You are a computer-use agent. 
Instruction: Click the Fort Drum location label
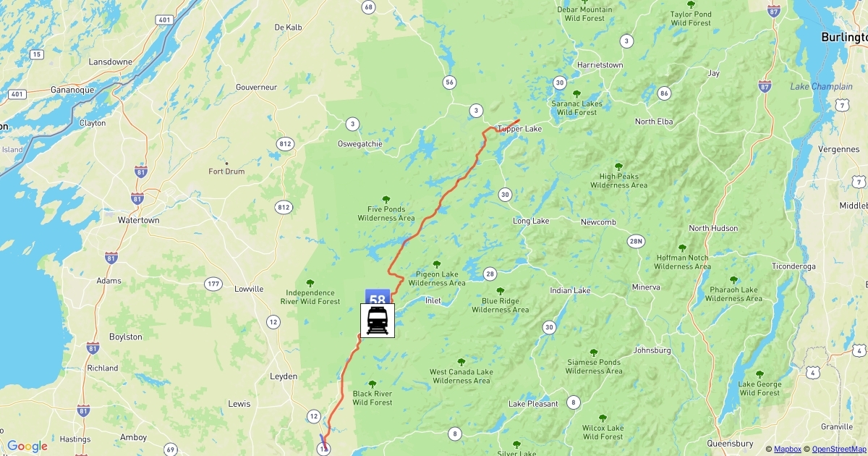[226, 172]
